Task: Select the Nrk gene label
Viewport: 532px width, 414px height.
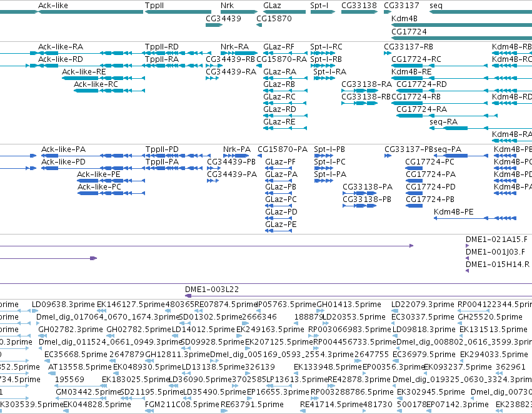Action: click(227, 6)
